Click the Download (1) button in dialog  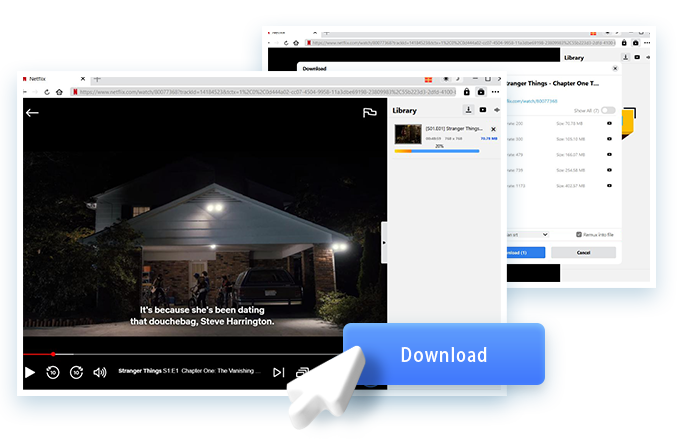[526, 253]
